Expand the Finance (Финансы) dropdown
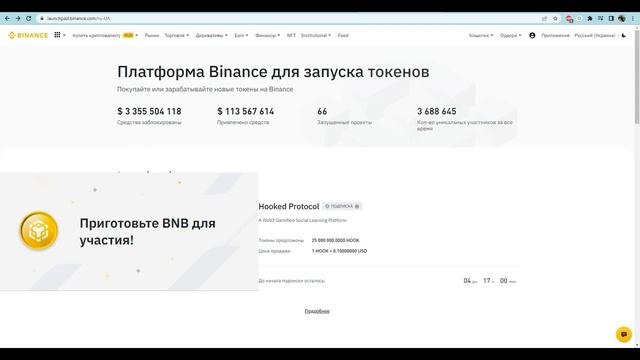640x360 pixels. tap(267, 36)
